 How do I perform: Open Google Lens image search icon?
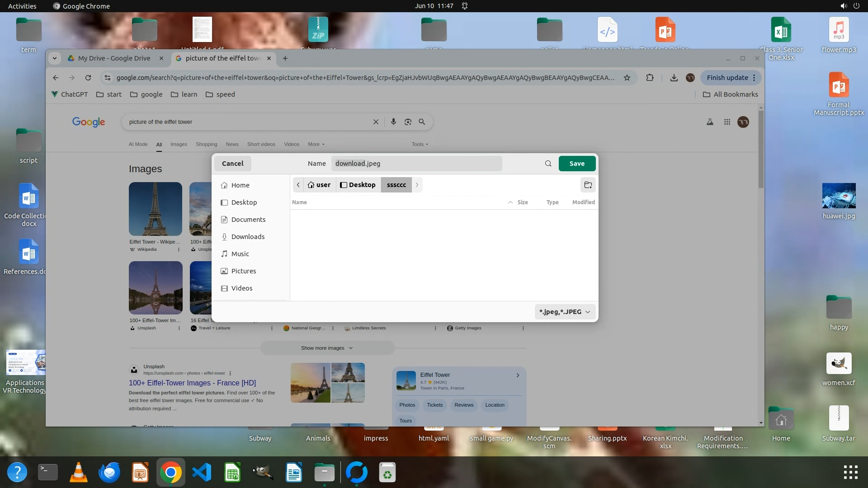408,122
